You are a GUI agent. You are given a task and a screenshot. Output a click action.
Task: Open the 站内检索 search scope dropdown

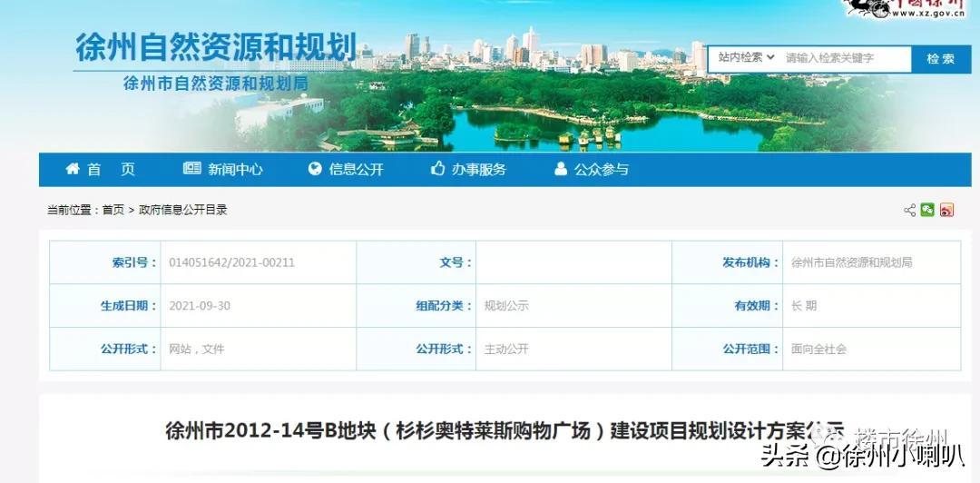[x=746, y=58]
